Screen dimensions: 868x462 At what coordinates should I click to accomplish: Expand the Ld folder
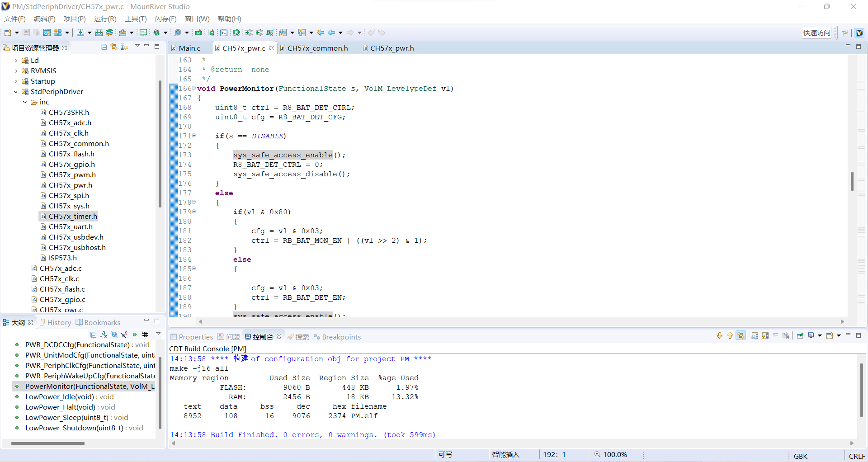pos(16,61)
